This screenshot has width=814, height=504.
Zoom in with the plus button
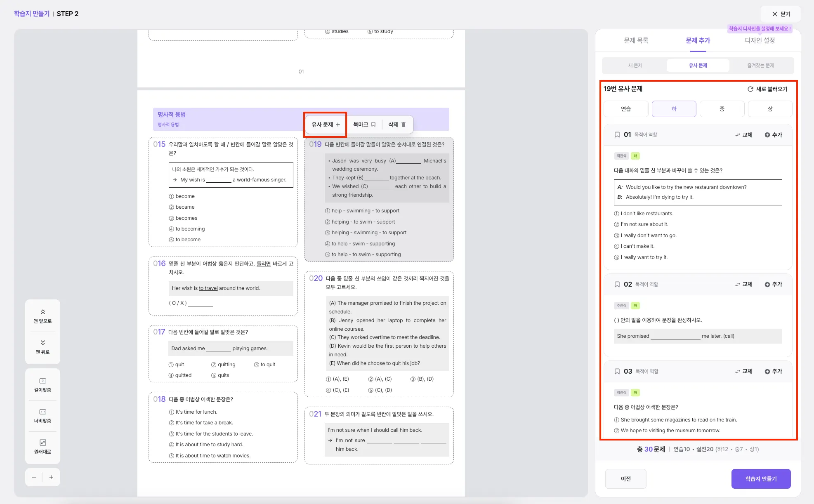coord(51,477)
